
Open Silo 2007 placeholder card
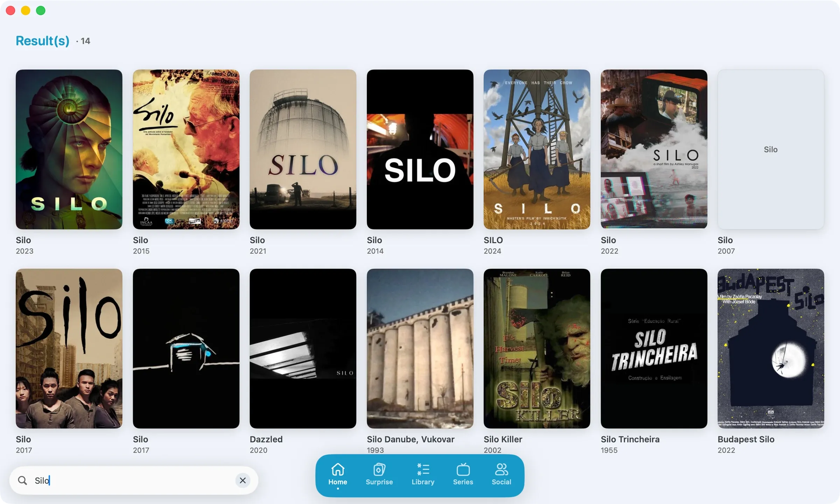[771, 149]
